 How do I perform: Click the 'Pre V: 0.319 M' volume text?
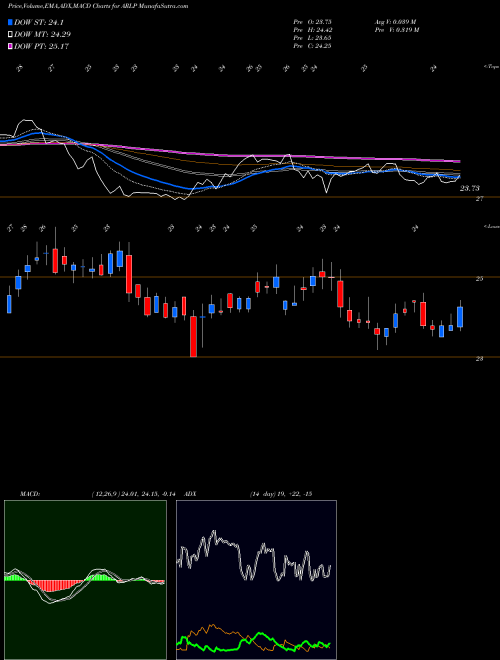pyautogui.click(x=396, y=30)
